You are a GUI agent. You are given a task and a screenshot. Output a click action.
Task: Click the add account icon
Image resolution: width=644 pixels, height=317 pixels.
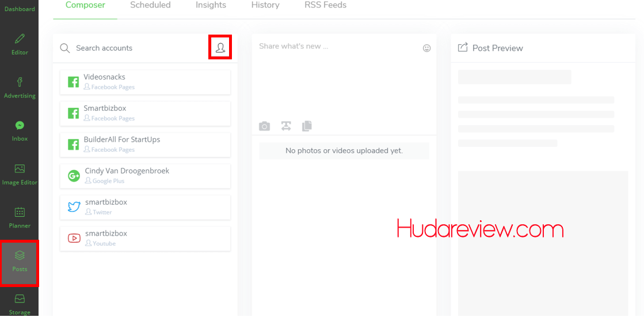[220, 47]
